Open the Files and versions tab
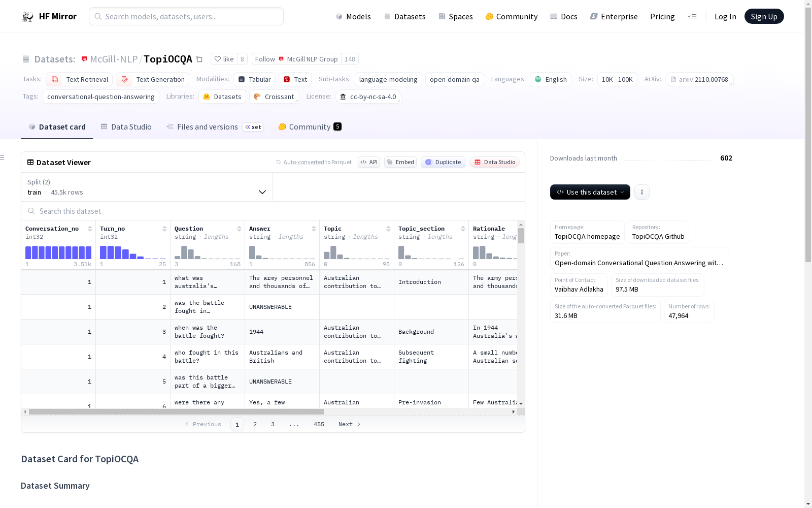This screenshot has height=508, width=812. [x=215, y=127]
